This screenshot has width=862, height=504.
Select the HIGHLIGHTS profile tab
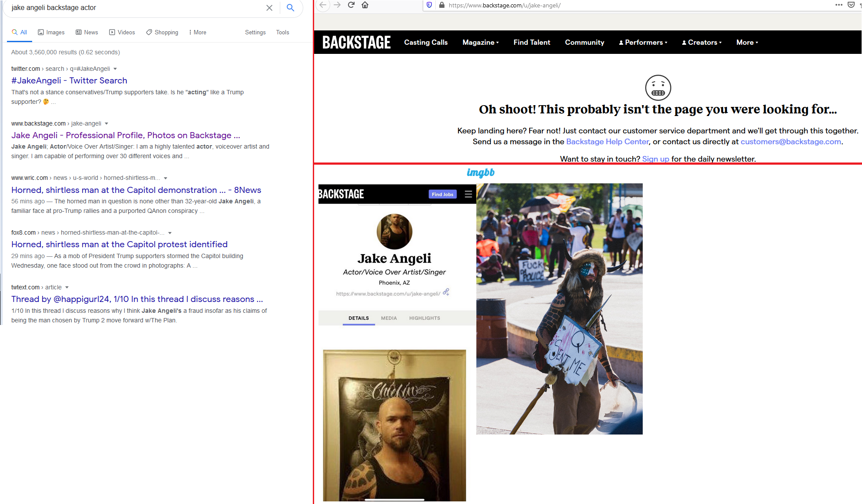coord(424,318)
